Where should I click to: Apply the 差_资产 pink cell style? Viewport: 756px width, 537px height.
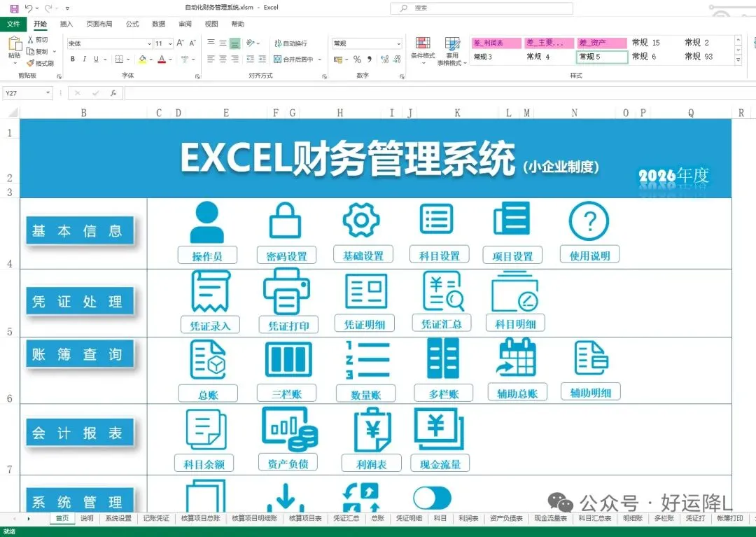[x=602, y=43]
